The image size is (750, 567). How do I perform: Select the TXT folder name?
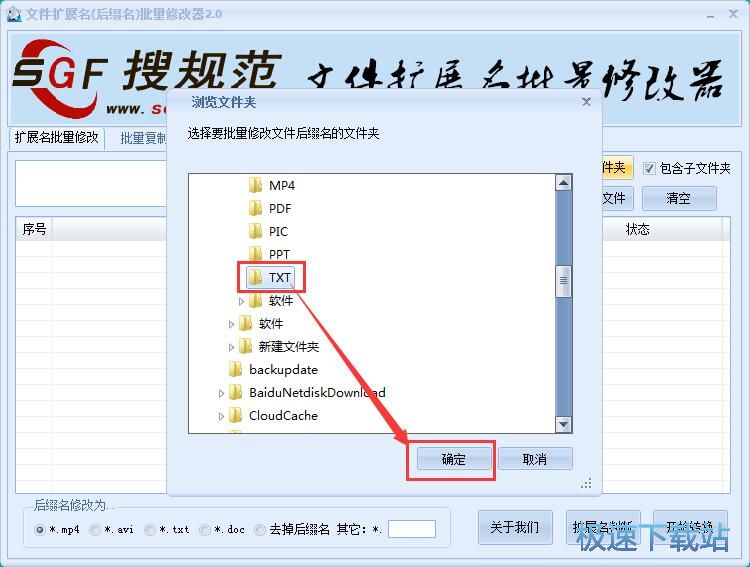click(x=280, y=278)
